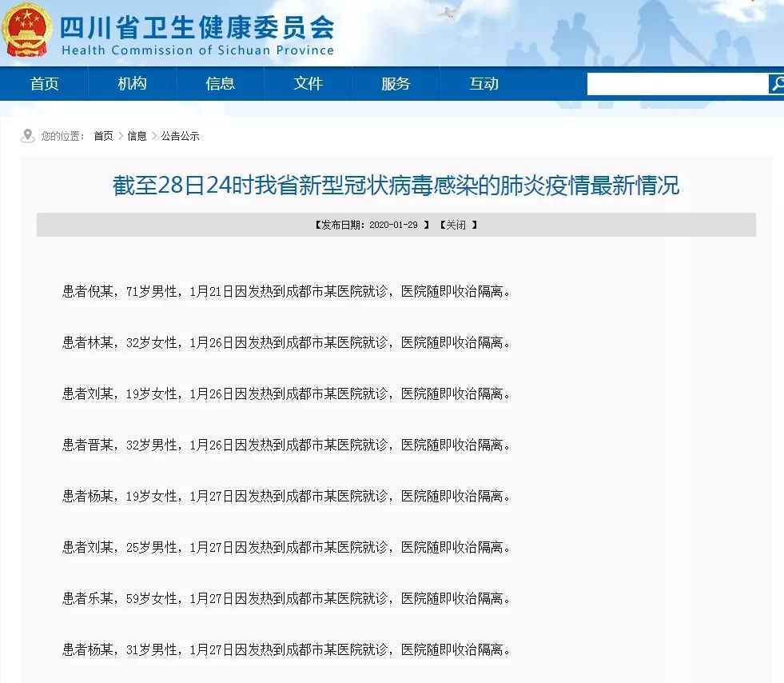The width and height of the screenshot is (784, 683).
Task: Open the 信息 navigation menu item
Action: (x=220, y=83)
